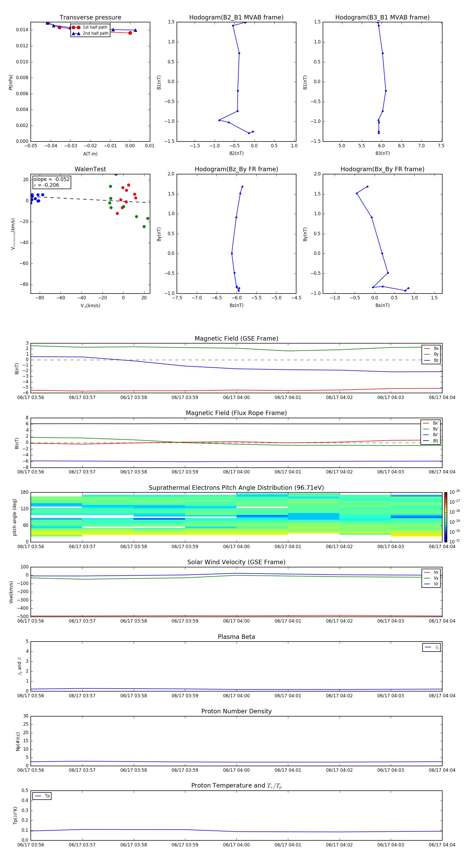Screen dimensions: 473x868
Task: Click the green 'By' legend entry in GSE panel
Action: click(431, 354)
